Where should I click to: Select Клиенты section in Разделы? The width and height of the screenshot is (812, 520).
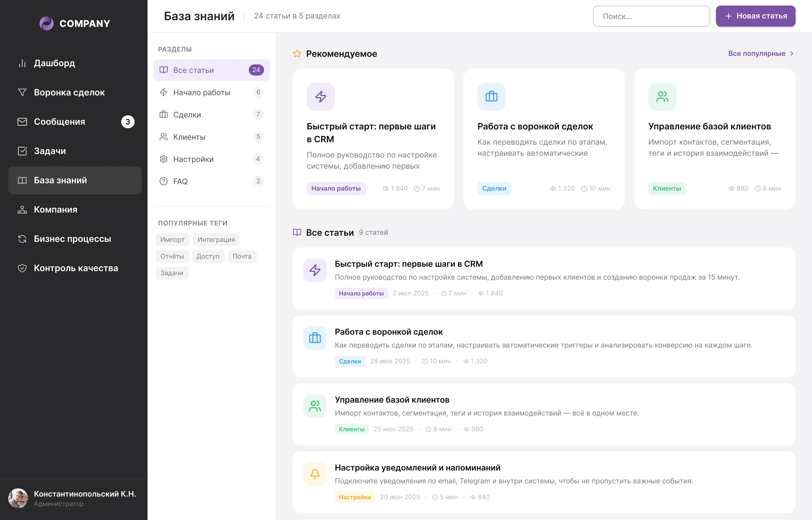211,137
